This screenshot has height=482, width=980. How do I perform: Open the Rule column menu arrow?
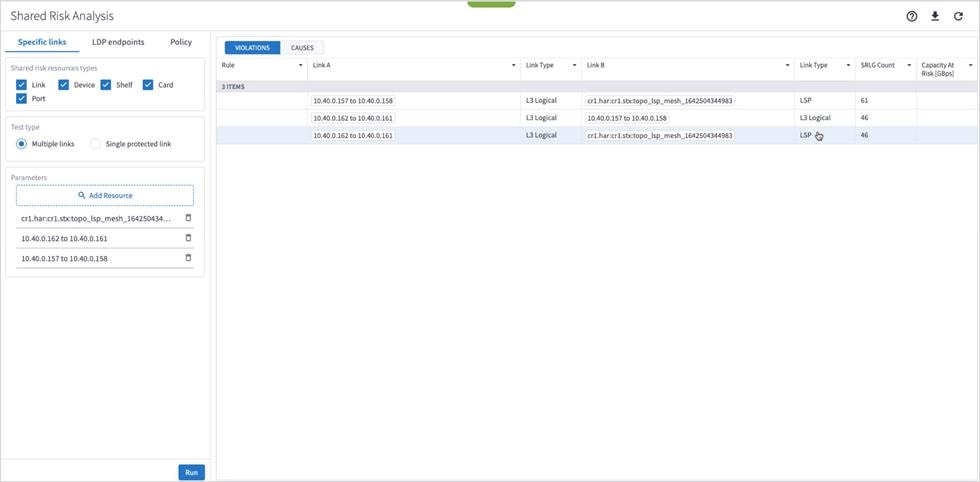(x=301, y=65)
